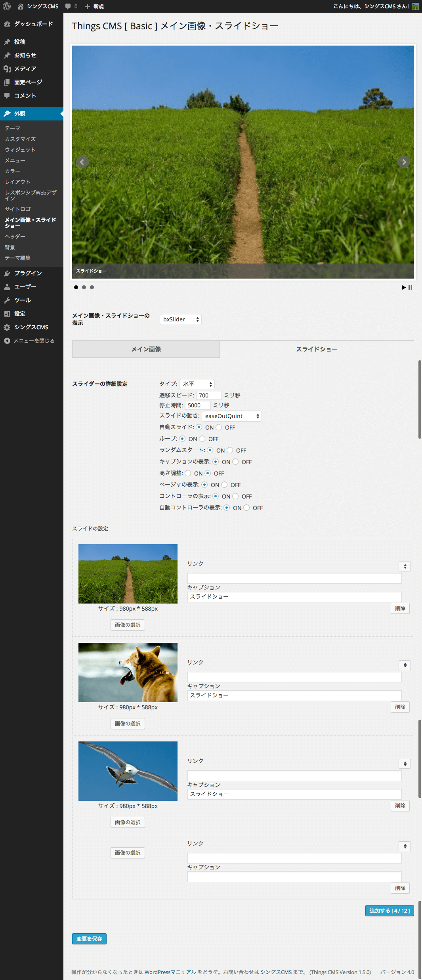Click link URL field of dog slide
The height and width of the screenshot is (980, 422).
click(294, 677)
